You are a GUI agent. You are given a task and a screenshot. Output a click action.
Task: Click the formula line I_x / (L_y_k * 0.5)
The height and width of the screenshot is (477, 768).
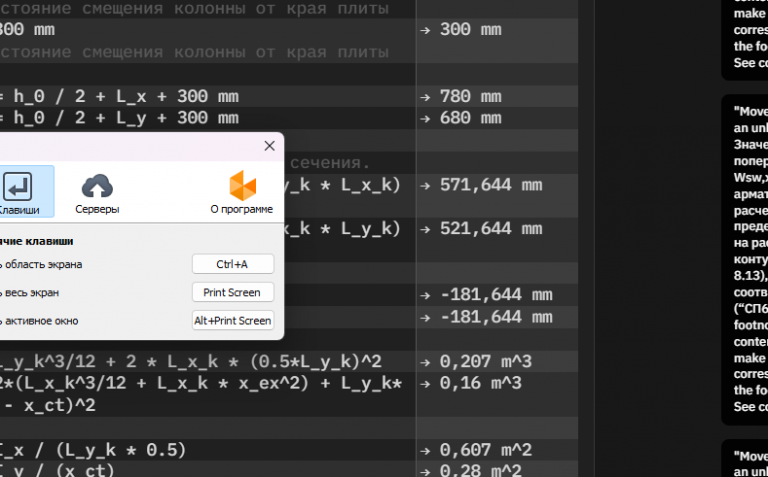coord(93,450)
